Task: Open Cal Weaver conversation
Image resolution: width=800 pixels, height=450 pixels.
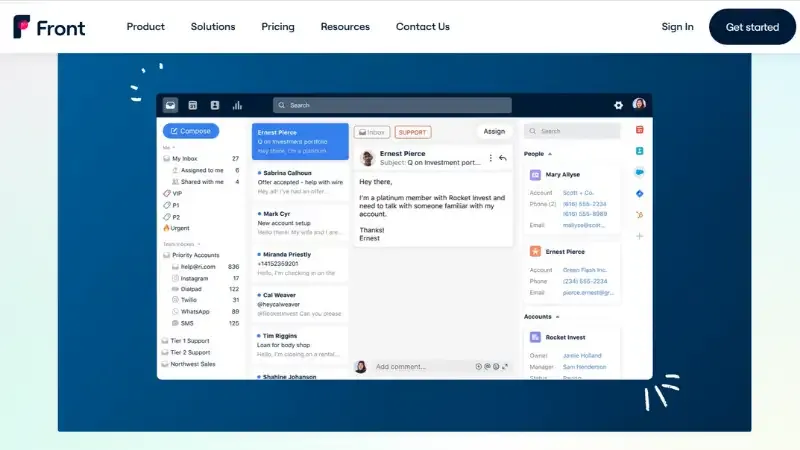Action: 300,304
